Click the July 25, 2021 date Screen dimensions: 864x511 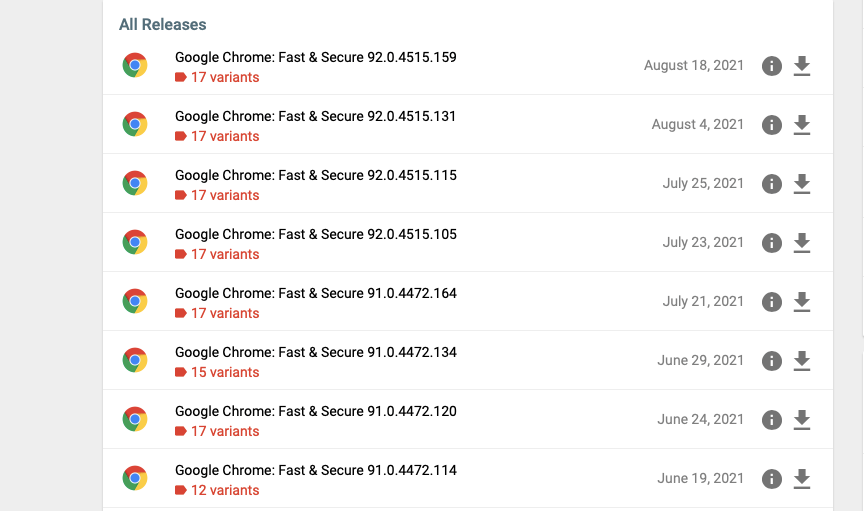(x=703, y=184)
